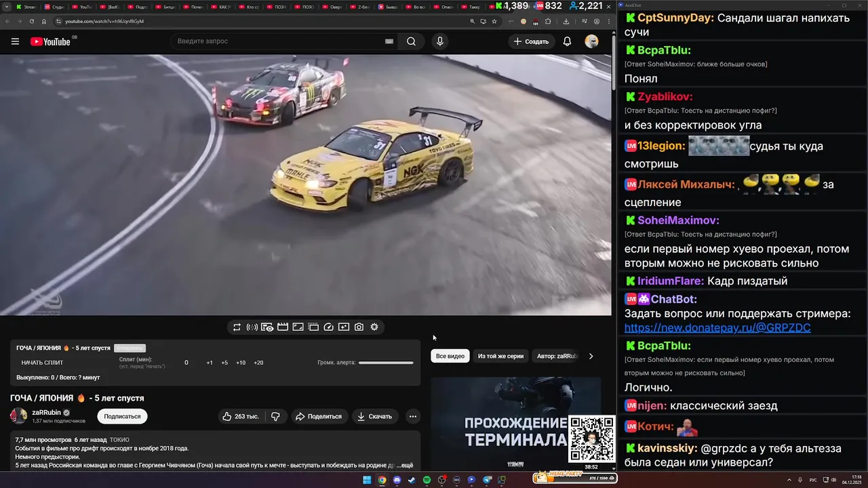This screenshot has height=488, width=868.
Task: Click SoheiMaximov username in chat
Action: pos(678,220)
